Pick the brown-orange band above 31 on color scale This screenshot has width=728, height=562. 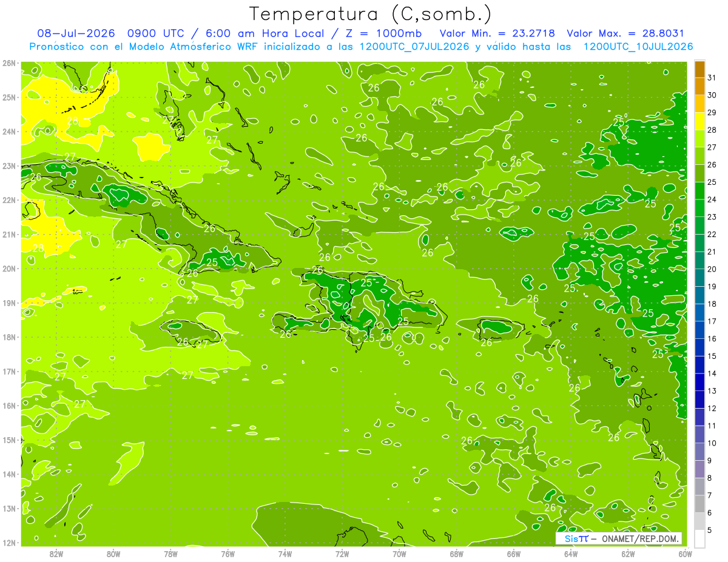[699, 69]
